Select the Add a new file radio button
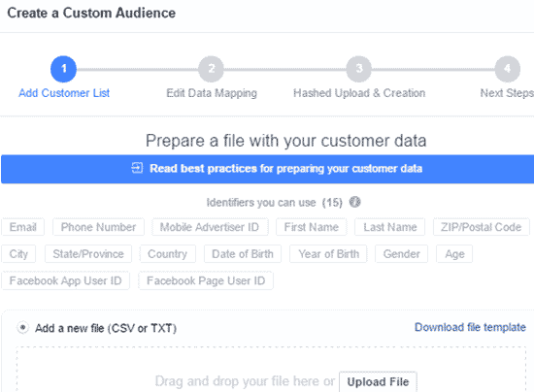Viewport: 534px width, 392px height. point(23,328)
